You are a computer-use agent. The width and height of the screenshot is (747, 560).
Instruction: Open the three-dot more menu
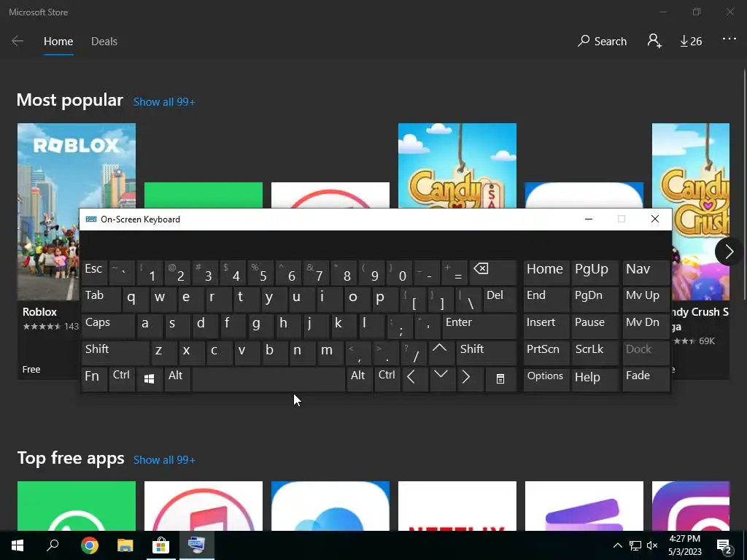pyautogui.click(x=729, y=39)
